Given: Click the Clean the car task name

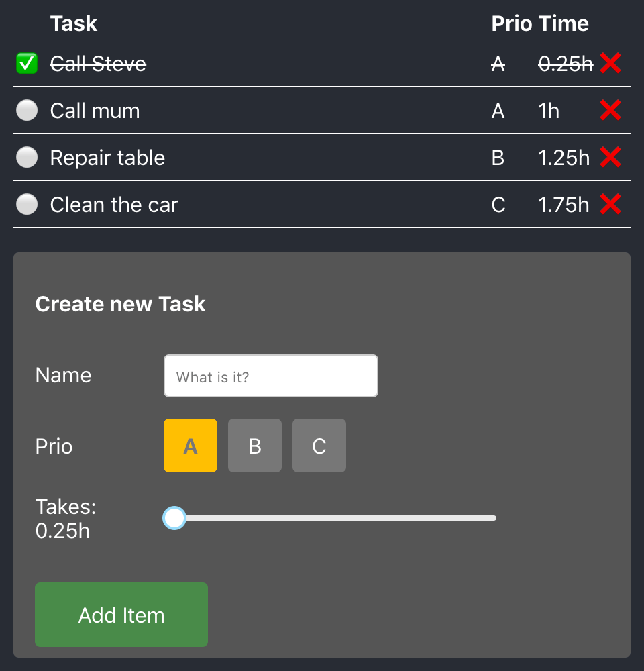Looking at the screenshot, I should point(114,205).
